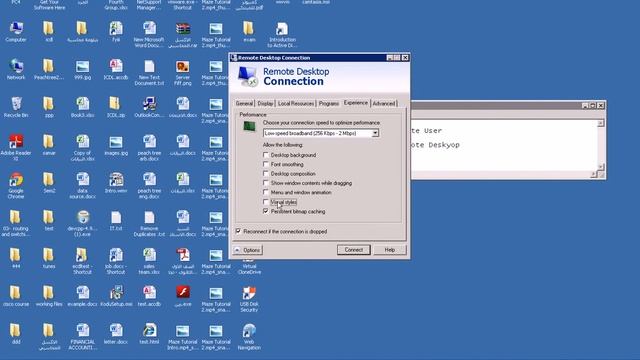The image size is (640, 360).
Task: Select the Peachtree2 folder icon
Action: (49, 69)
